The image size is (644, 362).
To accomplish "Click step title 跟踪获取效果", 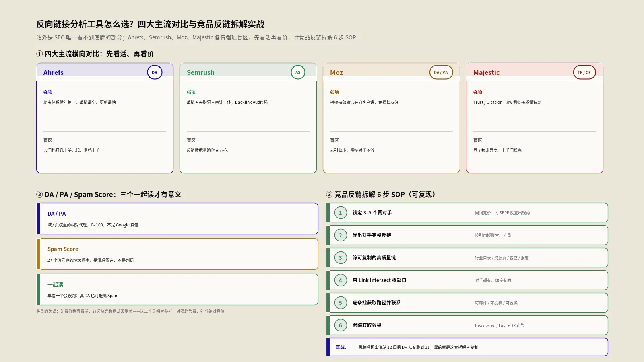I will (367, 325).
